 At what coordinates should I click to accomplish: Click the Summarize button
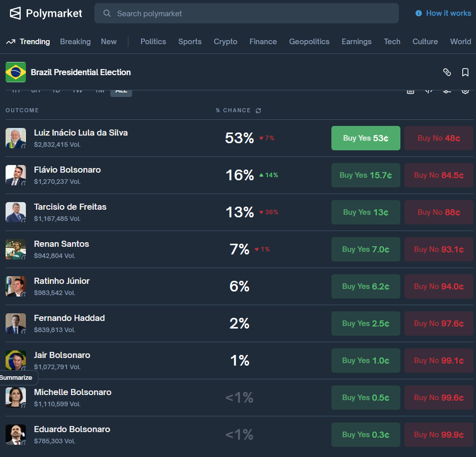coord(18,378)
